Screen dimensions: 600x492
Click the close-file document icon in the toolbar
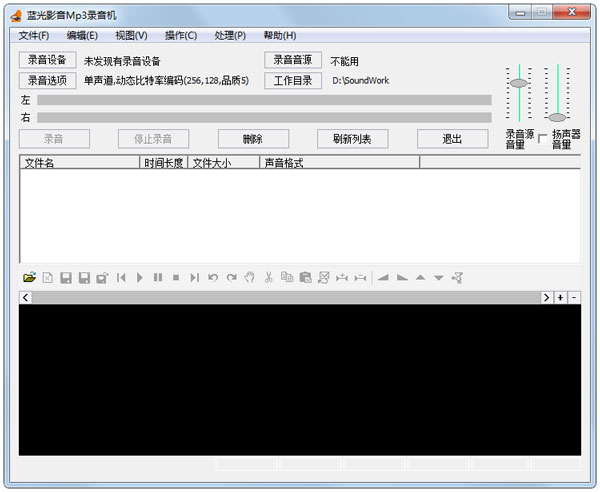point(47,277)
